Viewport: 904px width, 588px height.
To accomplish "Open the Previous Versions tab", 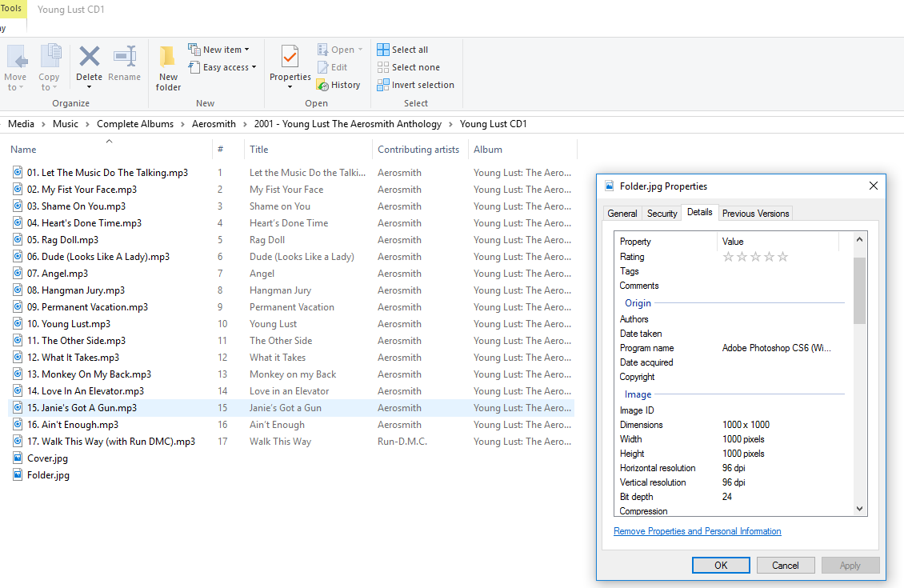I will [755, 214].
